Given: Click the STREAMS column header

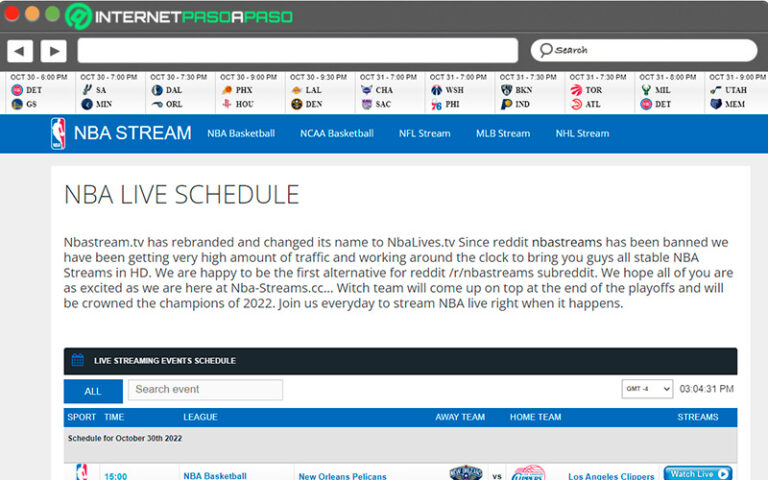Looking at the screenshot, I should coord(697,417).
